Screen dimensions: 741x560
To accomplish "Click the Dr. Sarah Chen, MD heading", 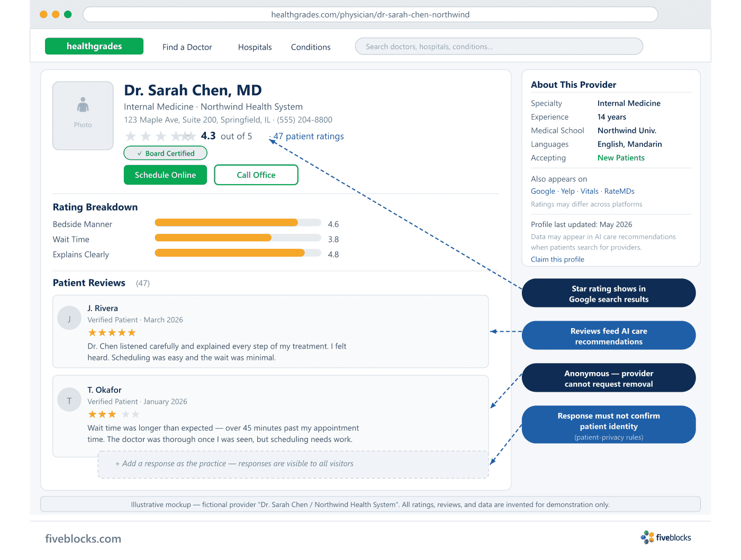I will (193, 91).
